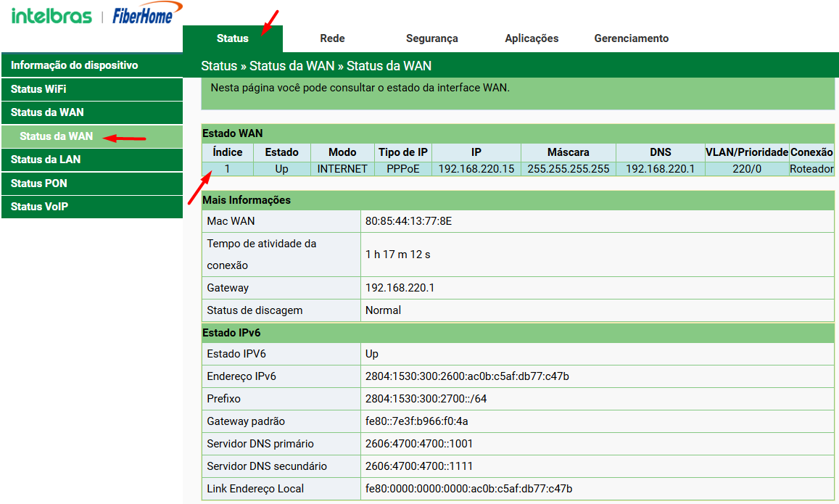Image resolution: width=839 pixels, height=504 pixels.
Task: Select Informação do dispositivo in sidebar
Action: tap(92, 65)
